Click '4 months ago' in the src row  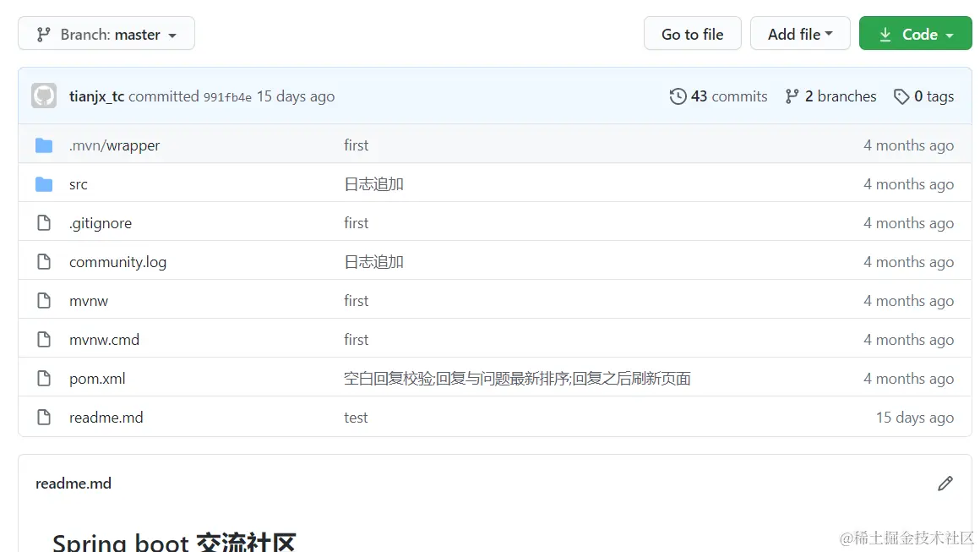tap(908, 184)
